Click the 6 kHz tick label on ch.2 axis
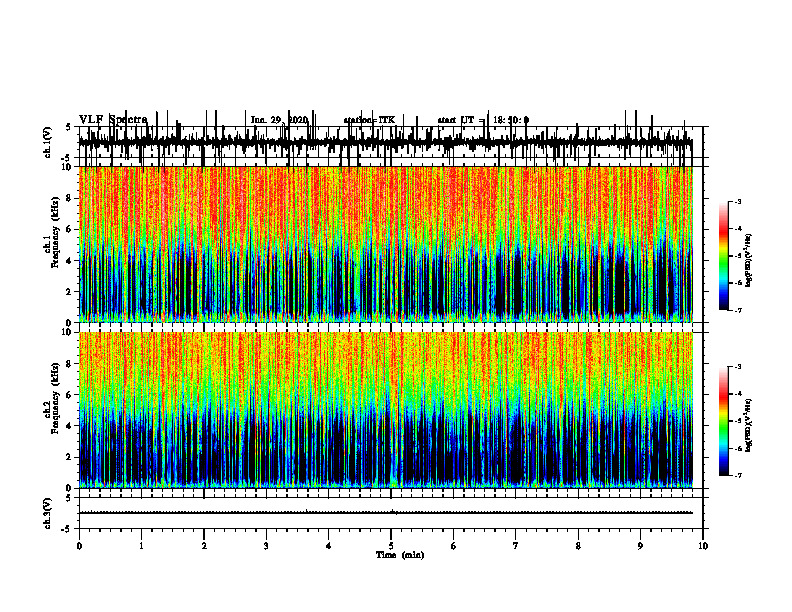792x612 pixels. pos(70,395)
